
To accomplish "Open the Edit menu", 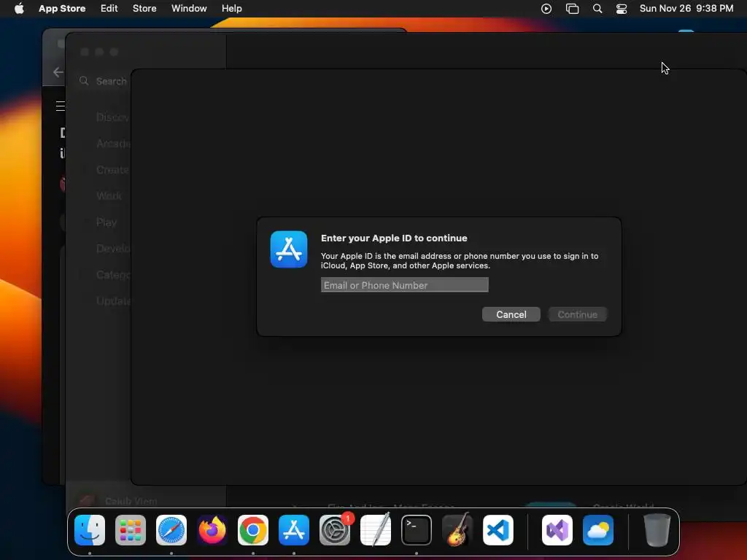I will pos(109,8).
